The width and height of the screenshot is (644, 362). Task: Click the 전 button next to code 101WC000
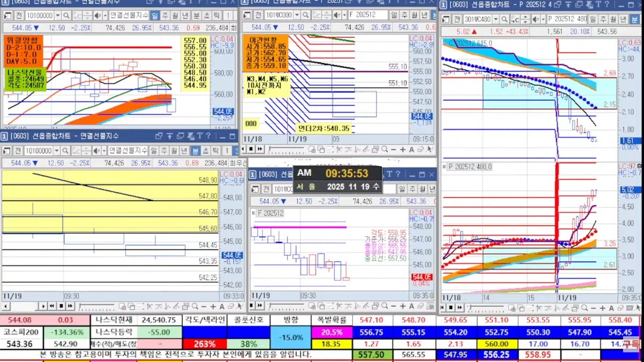(x=258, y=15)
